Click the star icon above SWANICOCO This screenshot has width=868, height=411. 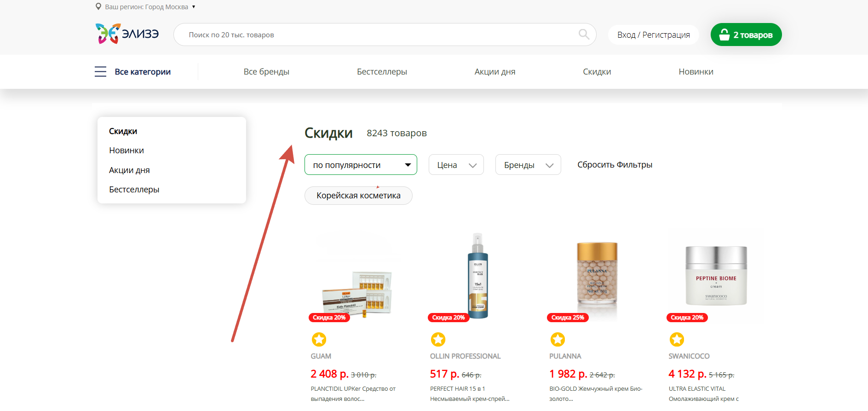click(x=677, y=340)
